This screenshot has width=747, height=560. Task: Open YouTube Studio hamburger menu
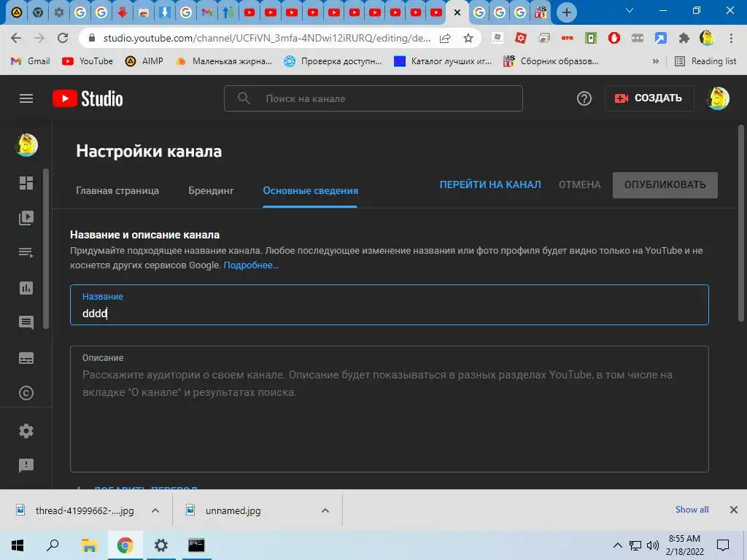point(26,98)
